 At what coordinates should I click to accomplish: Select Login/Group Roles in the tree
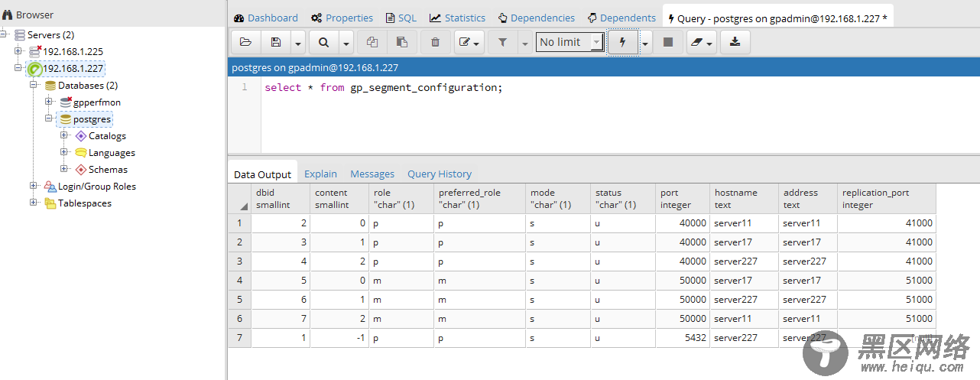(x=97, y=186)
